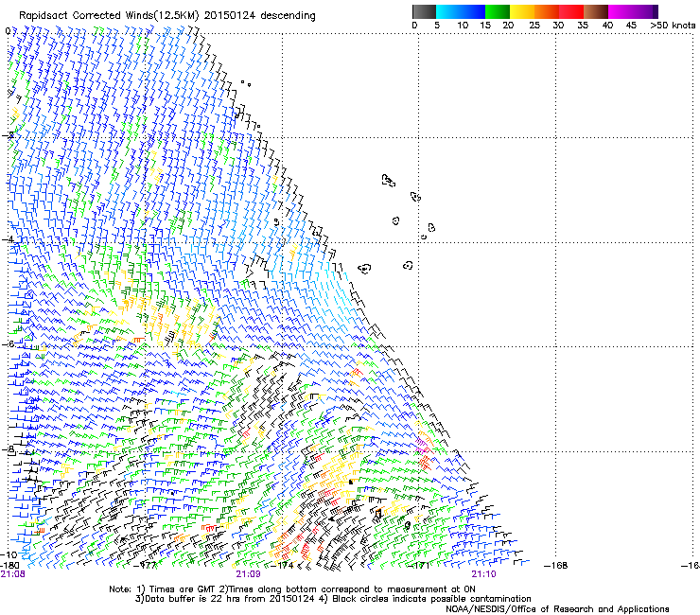Click the green 15-20 knots color segment

(x=498, y=11)
